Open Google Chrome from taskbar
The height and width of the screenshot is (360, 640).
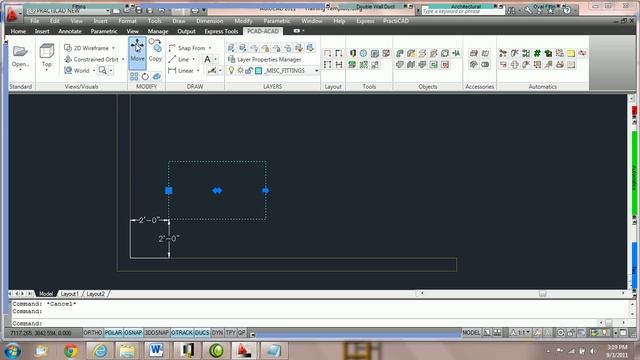[x=71, y=351]
